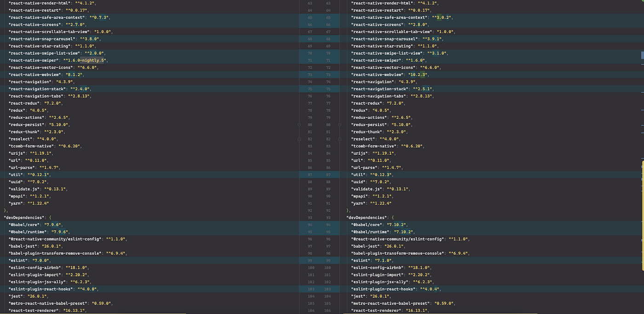This screenshot has width=644, height=314.
Task: Click "eslint-config-airbnb" line in right pane
Action: coord(391,267)
